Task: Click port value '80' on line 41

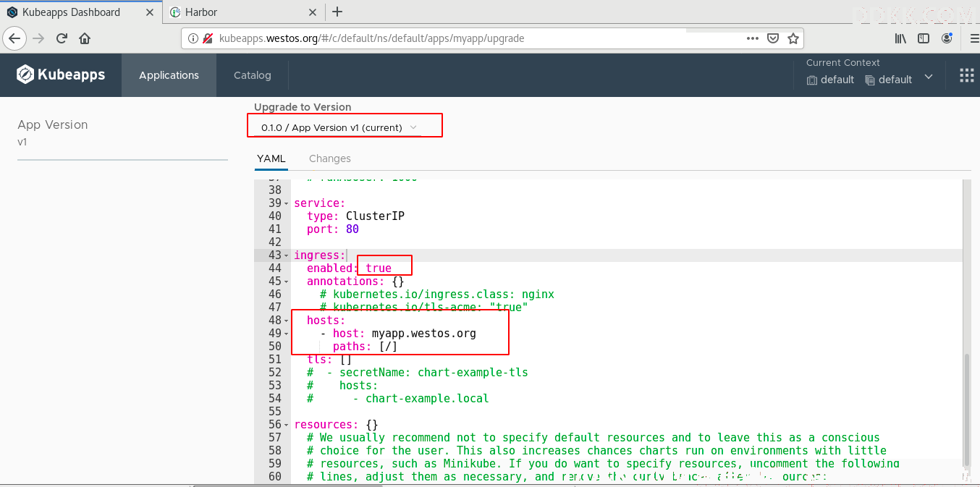Action: click(x=352, y=229)
